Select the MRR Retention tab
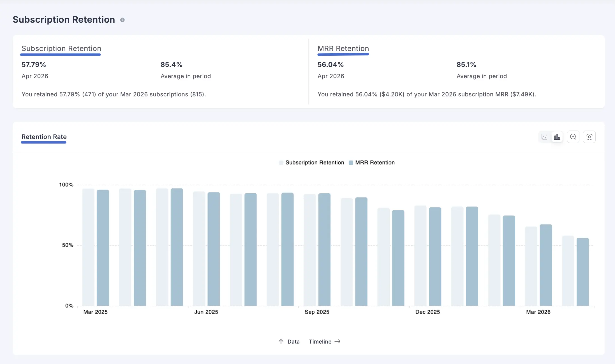The height and width of the screenshot is (364, 615). (343, 48)
